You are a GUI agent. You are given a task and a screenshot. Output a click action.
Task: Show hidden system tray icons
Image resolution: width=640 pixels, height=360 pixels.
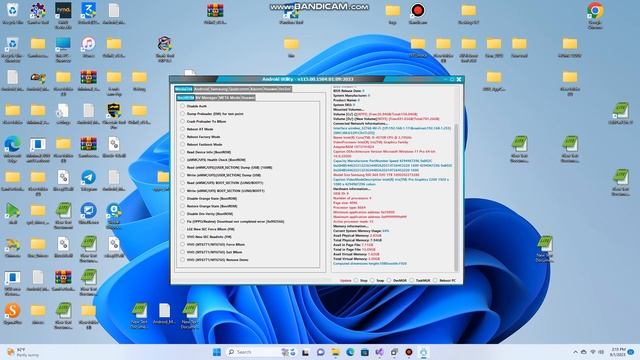coord(576,352)
